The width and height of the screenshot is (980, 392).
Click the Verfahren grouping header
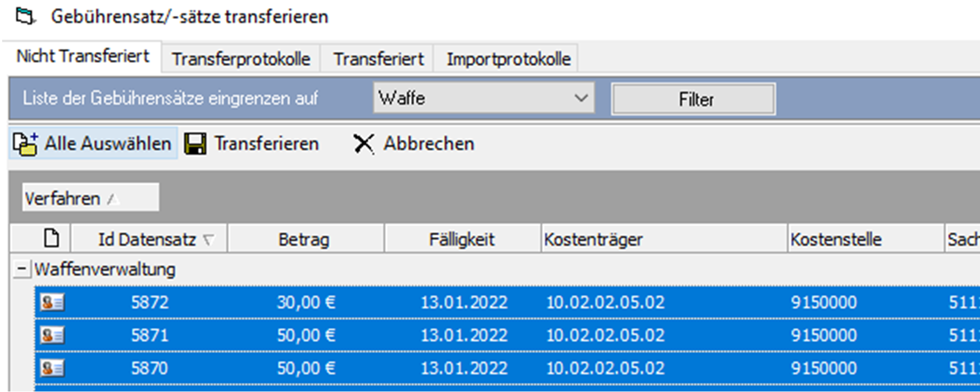click(90, 198)
